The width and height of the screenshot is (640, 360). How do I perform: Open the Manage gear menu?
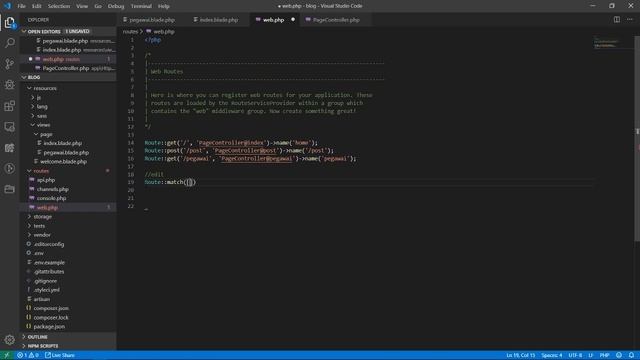pyautogui.click(x=9, y=340)
